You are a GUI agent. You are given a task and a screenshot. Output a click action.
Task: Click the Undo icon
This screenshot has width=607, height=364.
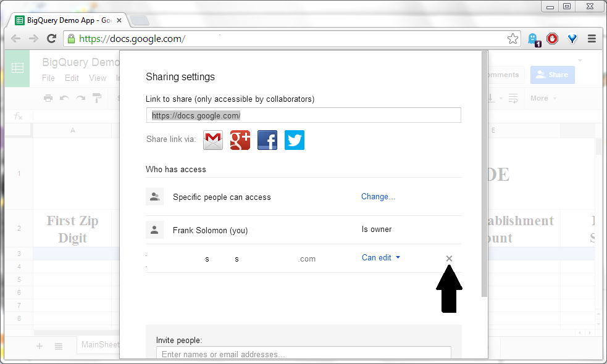coord(64,97)
